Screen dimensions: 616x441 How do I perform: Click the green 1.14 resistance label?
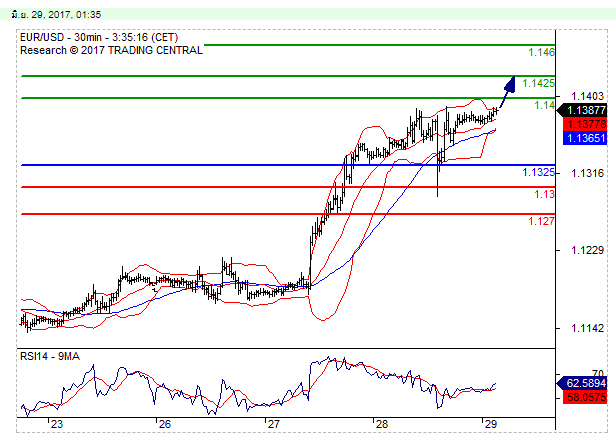pos(544,105)
